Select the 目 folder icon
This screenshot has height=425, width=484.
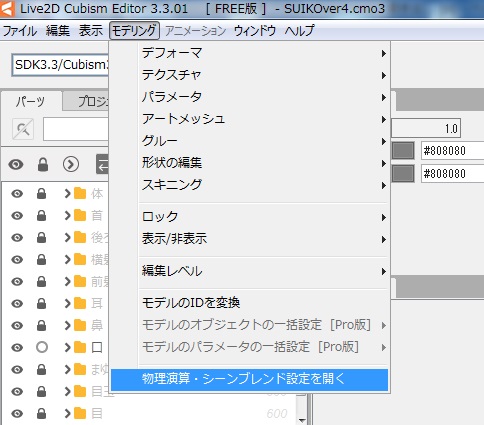click(x=80, y=414)
